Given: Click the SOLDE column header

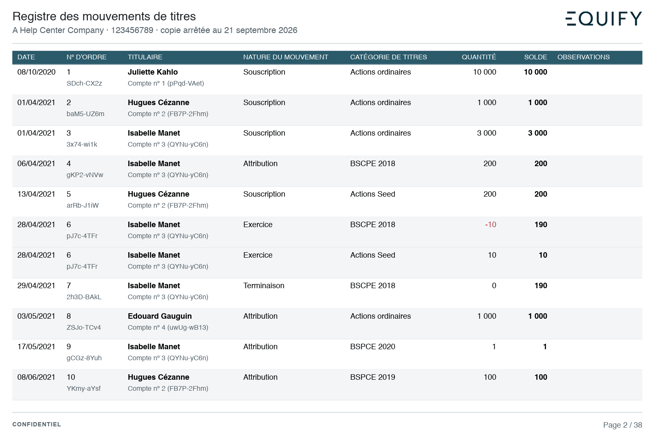Looking at the screenshot, I should tap(535, 57).
